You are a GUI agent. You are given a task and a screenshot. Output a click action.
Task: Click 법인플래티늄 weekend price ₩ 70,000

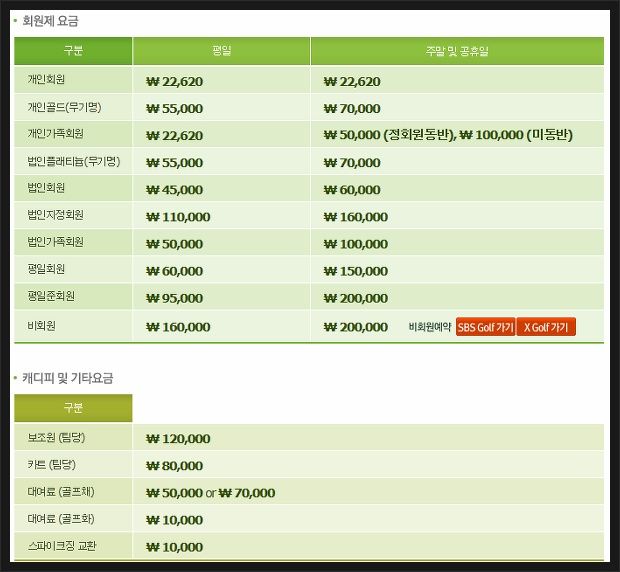click(352, 163)
